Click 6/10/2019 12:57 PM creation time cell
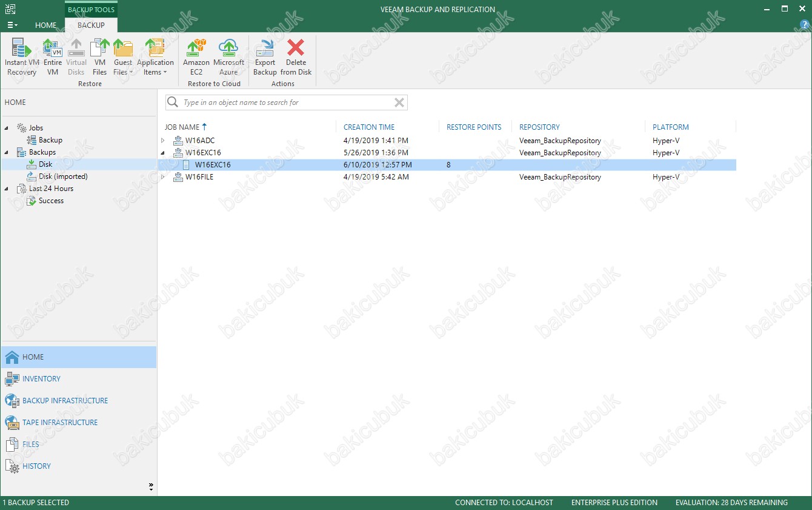This screenshot has width=812, height=510. (378, 165)
